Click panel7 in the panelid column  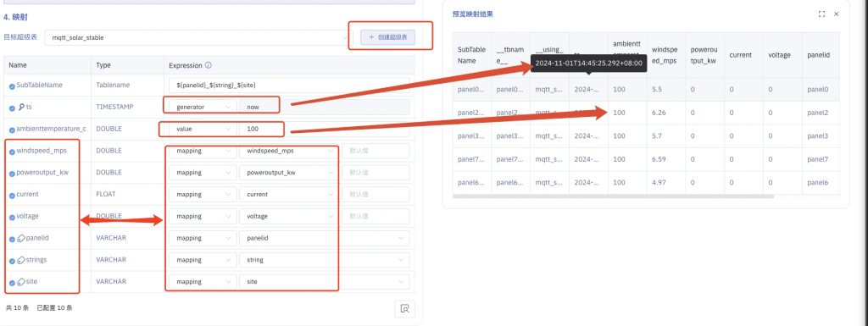[x=818, y=159]
